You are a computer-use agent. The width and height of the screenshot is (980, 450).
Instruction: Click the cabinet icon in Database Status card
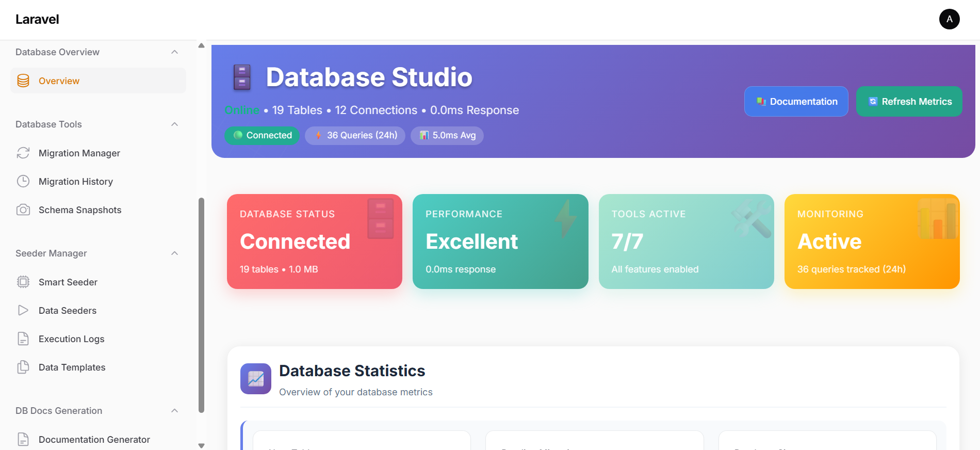pos(381,219)
